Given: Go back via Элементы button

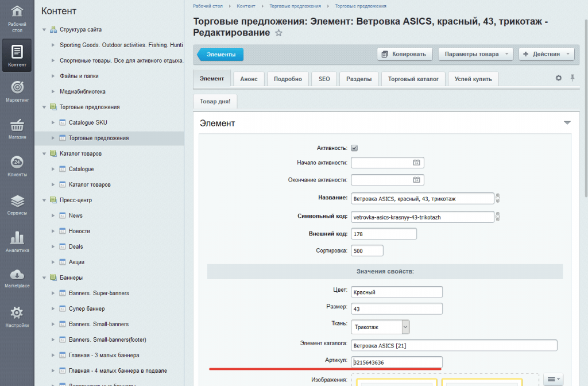Looking at the screenshot, I should tap(220, 55).
